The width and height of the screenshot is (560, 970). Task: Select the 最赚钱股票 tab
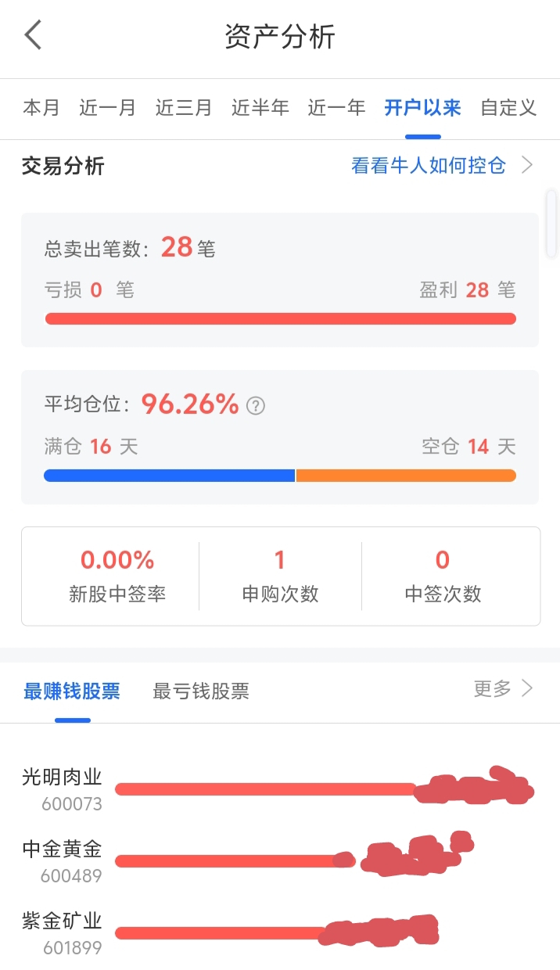tap(72, 692)
